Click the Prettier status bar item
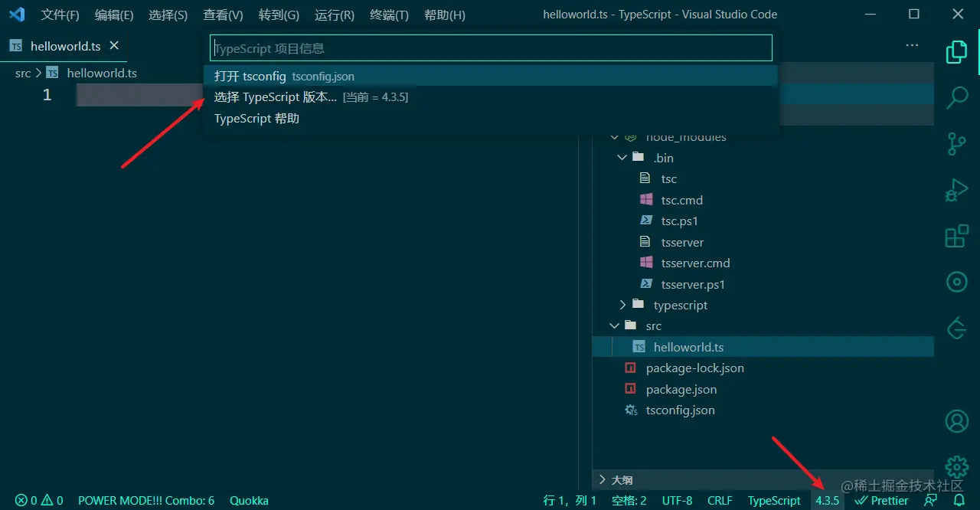 881,500
